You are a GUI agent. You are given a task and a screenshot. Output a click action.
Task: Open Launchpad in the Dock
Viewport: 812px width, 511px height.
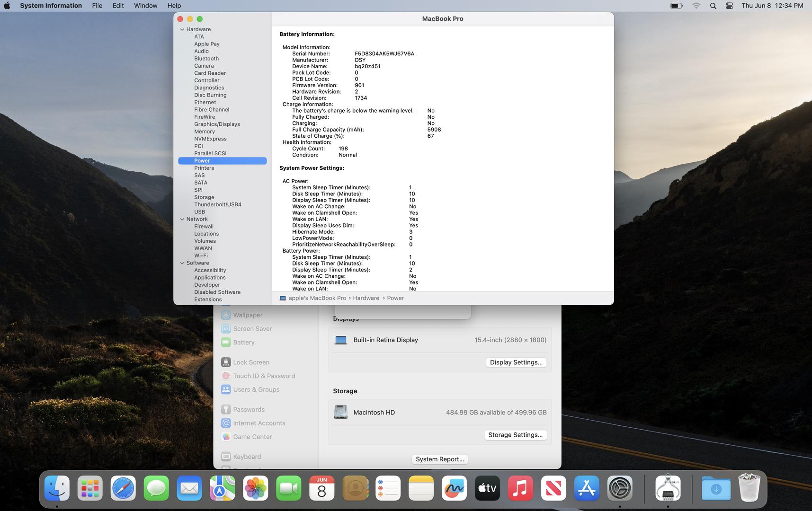(90, 488)
